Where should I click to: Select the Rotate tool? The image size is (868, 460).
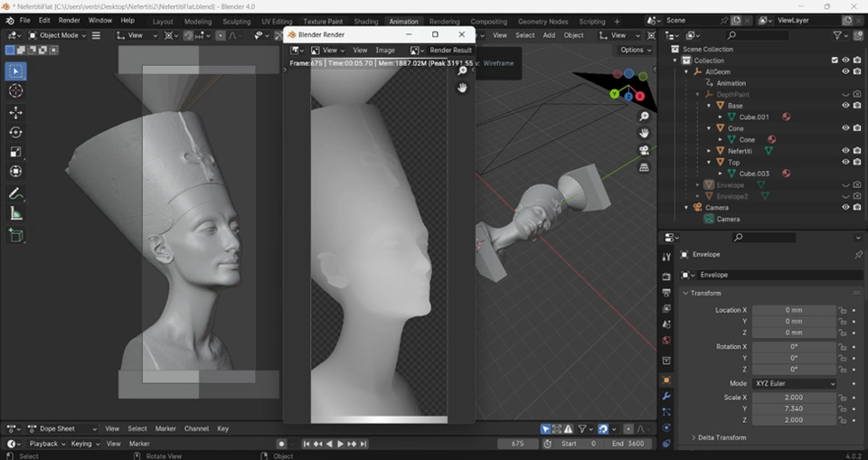pos(15,132)
